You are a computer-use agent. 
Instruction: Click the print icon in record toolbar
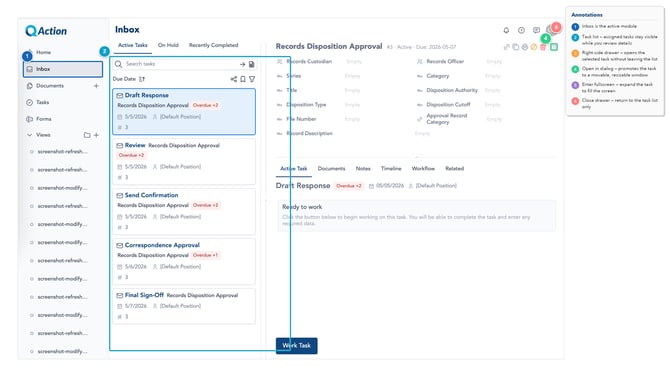[525, 47]
